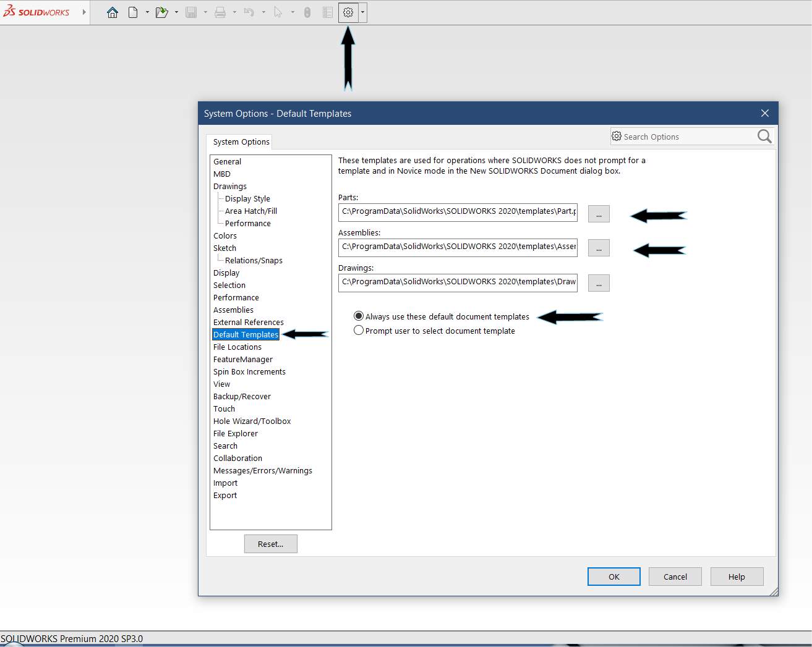The height and width of the screenshot is (647, 812).
Task: Open the File Properties icon
Action: [x=328, y=12]
